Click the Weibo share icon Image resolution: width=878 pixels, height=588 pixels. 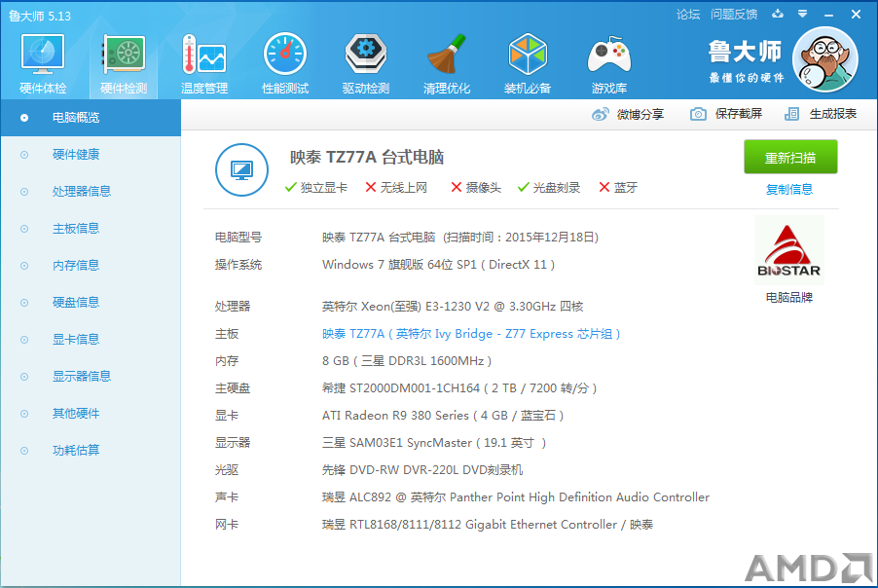601,114
